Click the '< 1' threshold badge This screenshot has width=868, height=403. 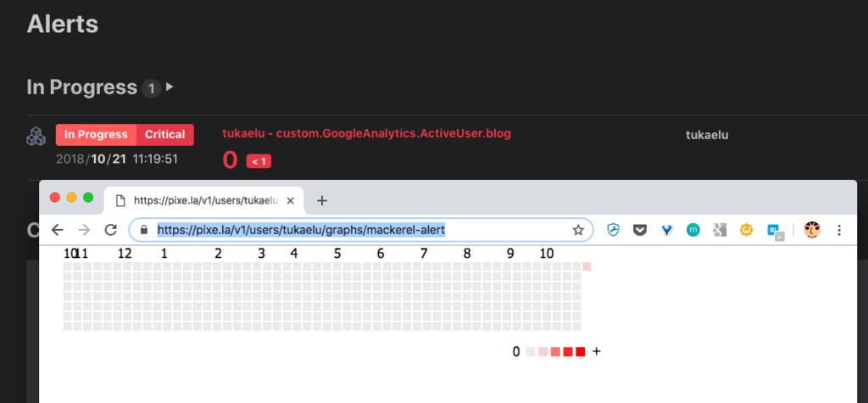259,161
